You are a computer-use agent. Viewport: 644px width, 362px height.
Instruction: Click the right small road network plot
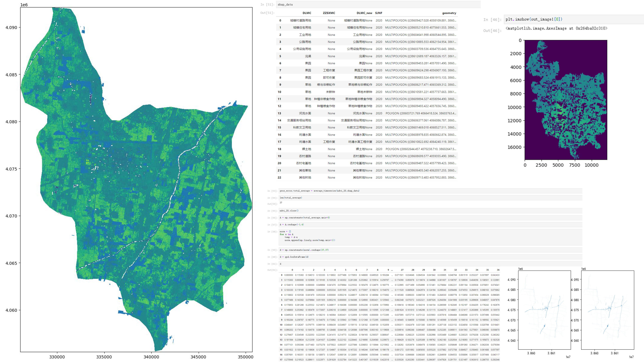607,310
